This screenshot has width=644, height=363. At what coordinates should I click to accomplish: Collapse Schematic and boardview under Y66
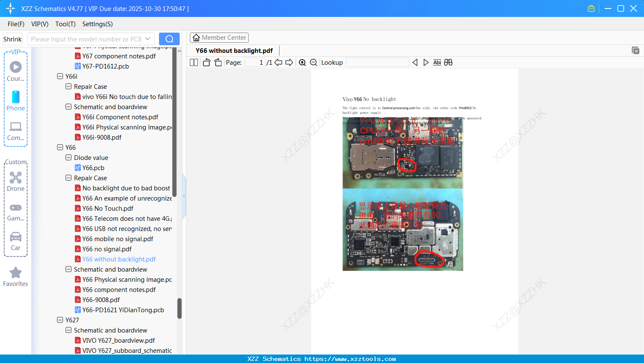click(x=69, y=269)
